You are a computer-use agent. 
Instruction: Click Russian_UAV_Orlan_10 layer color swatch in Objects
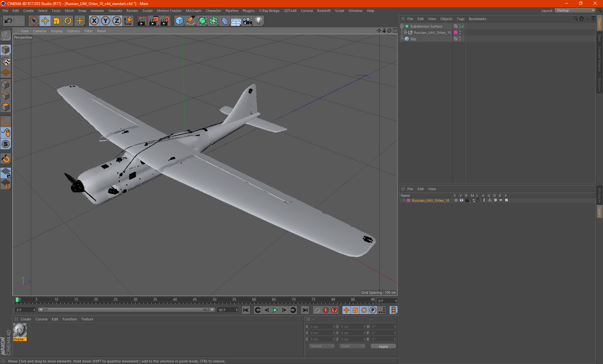[456, 33]
